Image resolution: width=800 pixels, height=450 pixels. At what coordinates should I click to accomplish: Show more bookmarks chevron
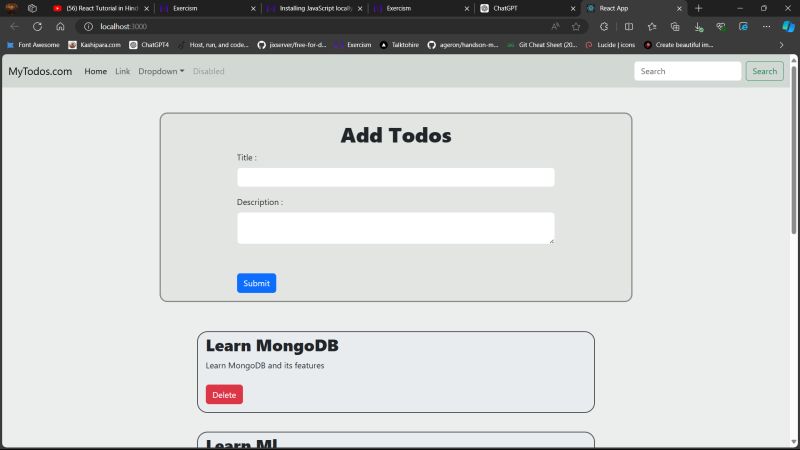click(781, 45)
